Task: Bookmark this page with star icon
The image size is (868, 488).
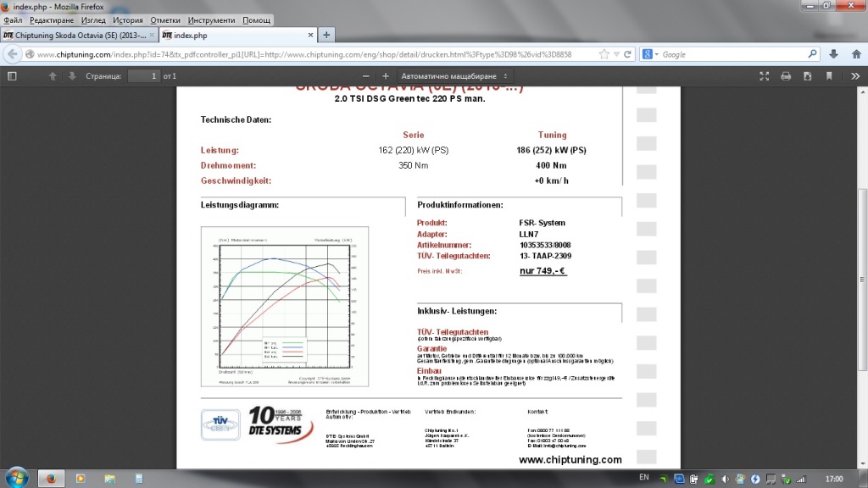Action: pyautogui.click(x=604, y=54)
